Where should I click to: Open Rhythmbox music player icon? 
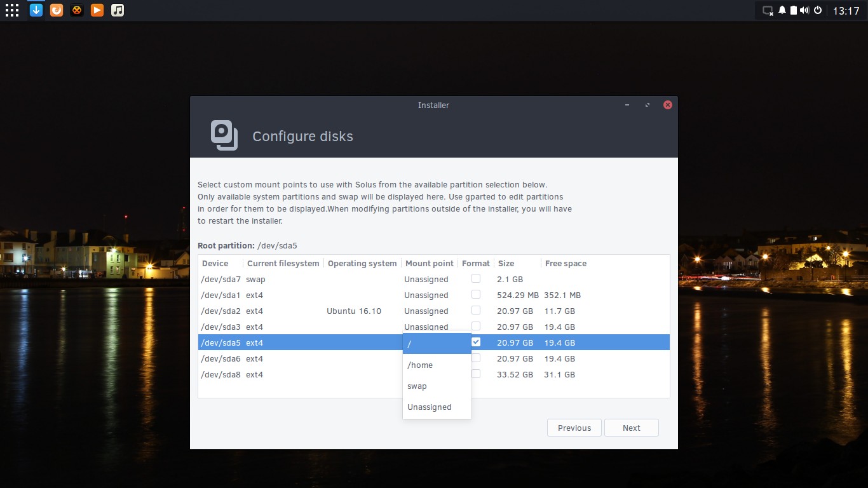point(118,10)
